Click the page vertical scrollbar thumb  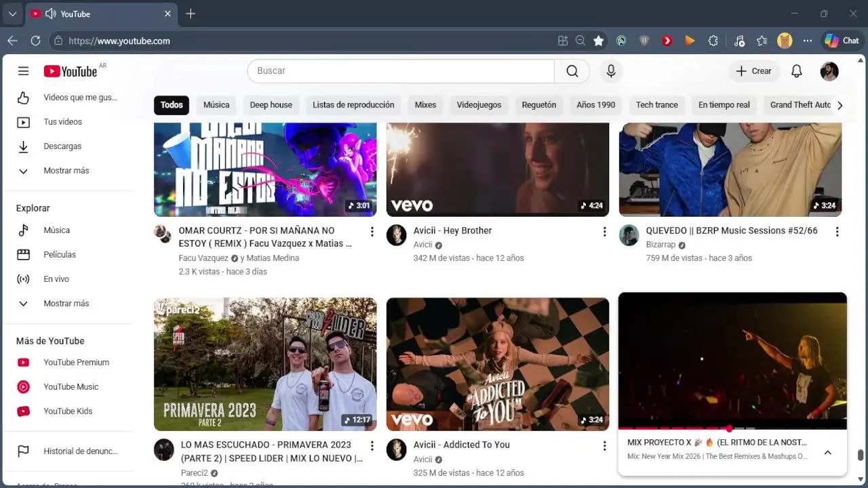click(861, 455)
